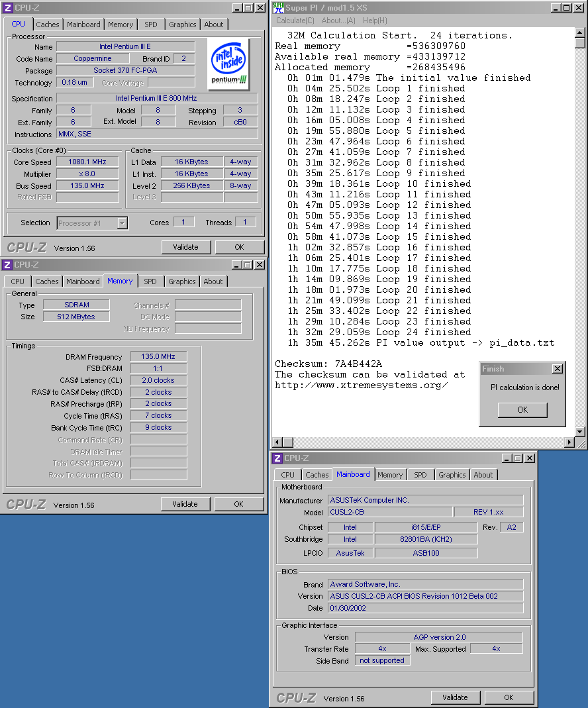The image size is (588, 708).
Task: Click the CAS# Latency value 2.0 clocks
Action: (x=158, y=380)
